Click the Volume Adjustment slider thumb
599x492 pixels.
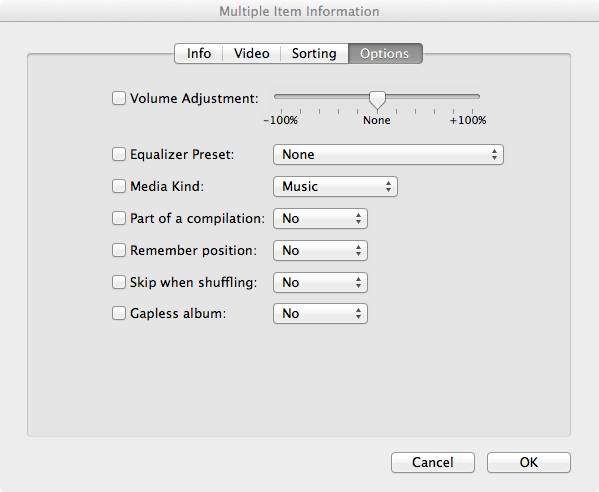tap(377, 100)
